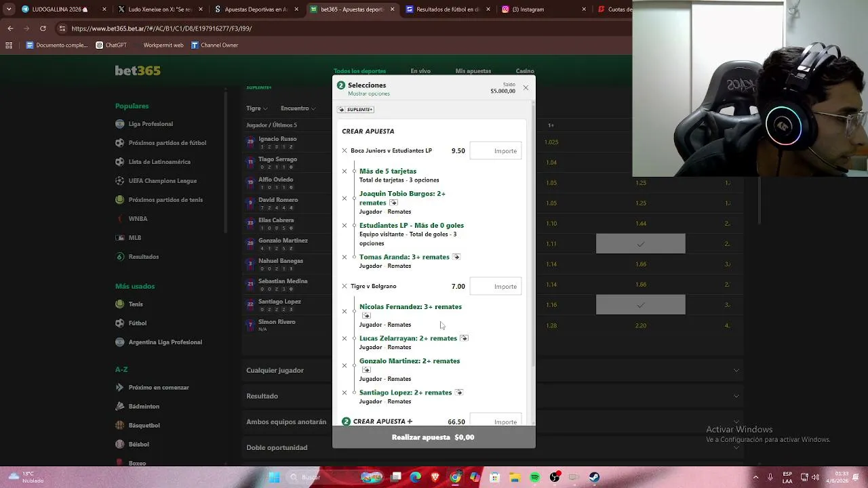868x488 pixels.
Task: Select Simon Rivero player row
Action: (277, 325)
